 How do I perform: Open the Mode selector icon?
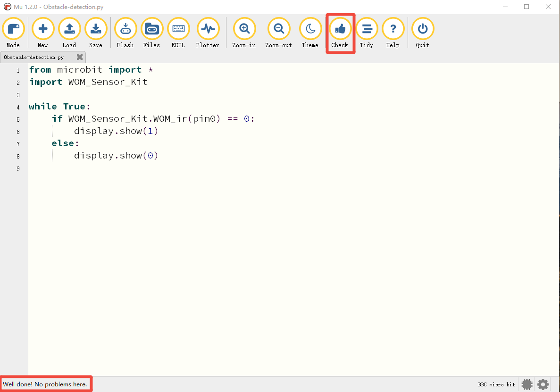coord(14,29)
